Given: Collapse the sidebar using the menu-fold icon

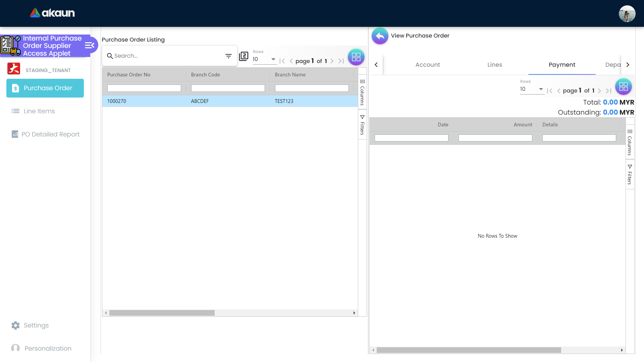Looking at the screenshot, I should pos(89,45).
